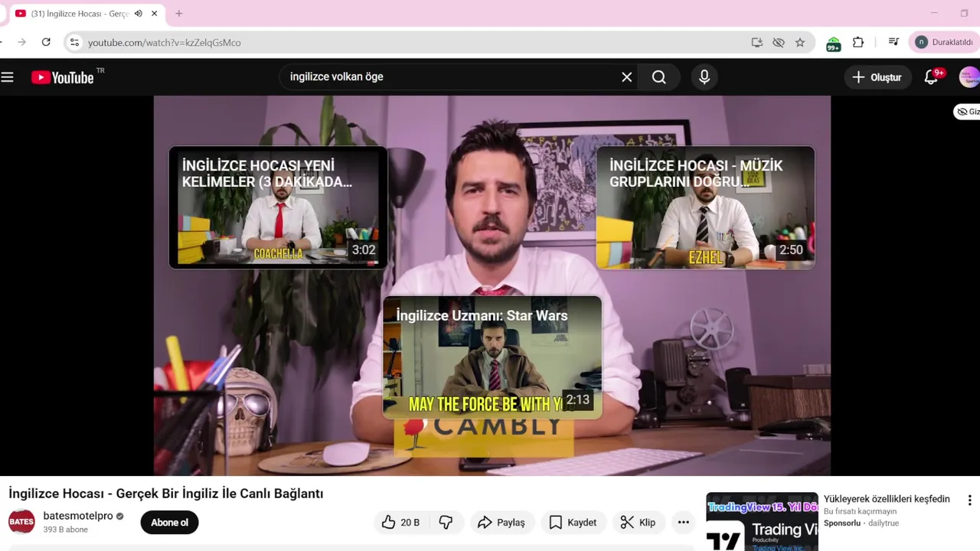Open the green 99+ extension icon
The width and height of the screenshot is (980, 551).
(x=834, y=44)
